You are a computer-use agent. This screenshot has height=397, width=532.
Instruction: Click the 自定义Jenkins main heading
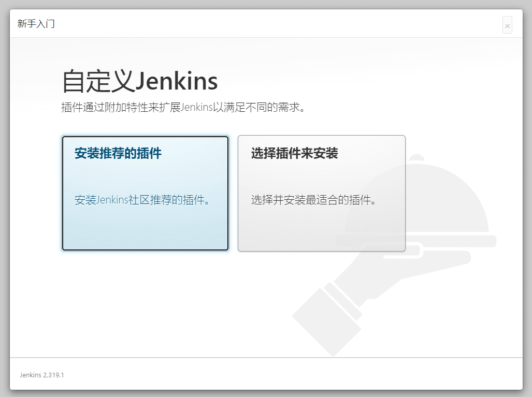(139, 81)
